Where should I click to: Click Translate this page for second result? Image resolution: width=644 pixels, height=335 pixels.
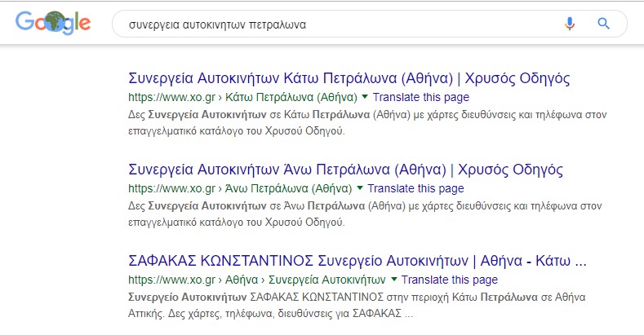[415, 188]
